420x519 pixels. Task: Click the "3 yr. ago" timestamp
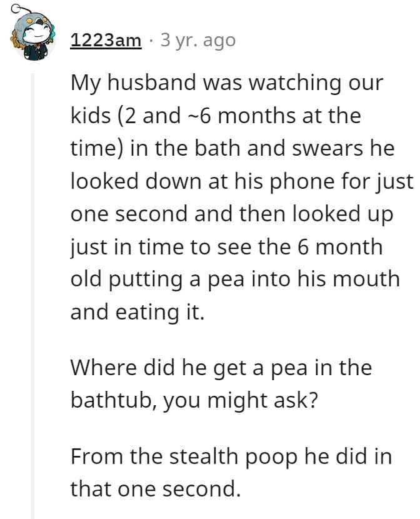(x=198, y=40)
